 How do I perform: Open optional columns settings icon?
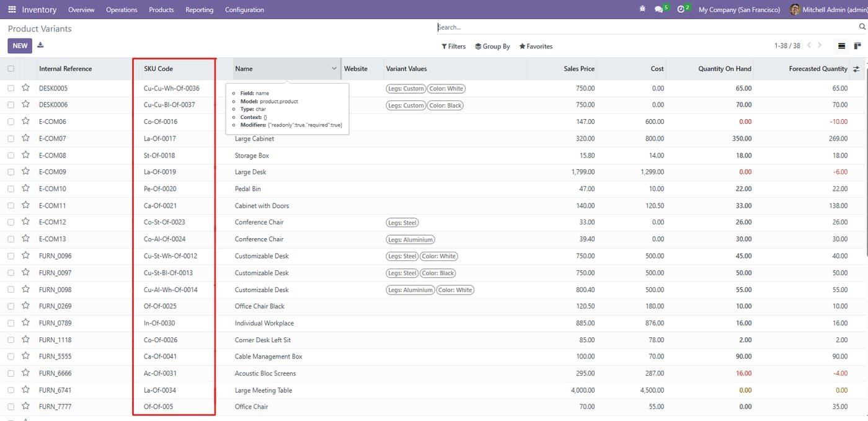pyautogui.click(x=856, y=69)
